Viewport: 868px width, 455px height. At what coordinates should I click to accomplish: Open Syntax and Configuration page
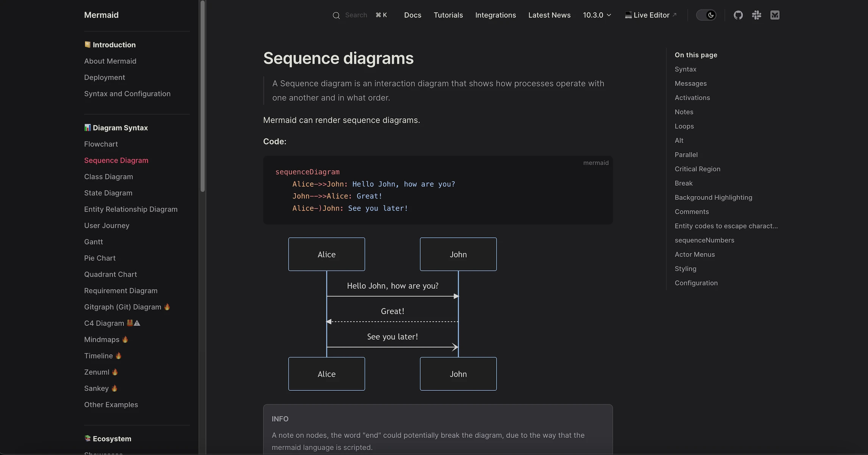[127, 94]
